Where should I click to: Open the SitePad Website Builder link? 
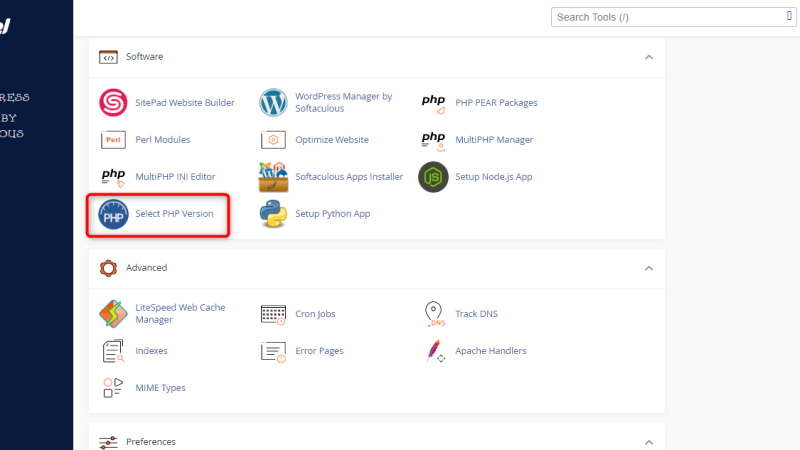point(185,103)
